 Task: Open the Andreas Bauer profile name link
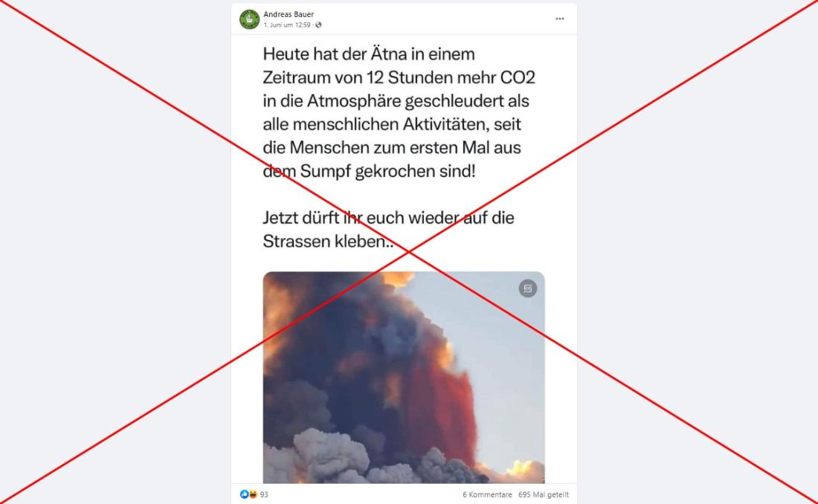289,14
